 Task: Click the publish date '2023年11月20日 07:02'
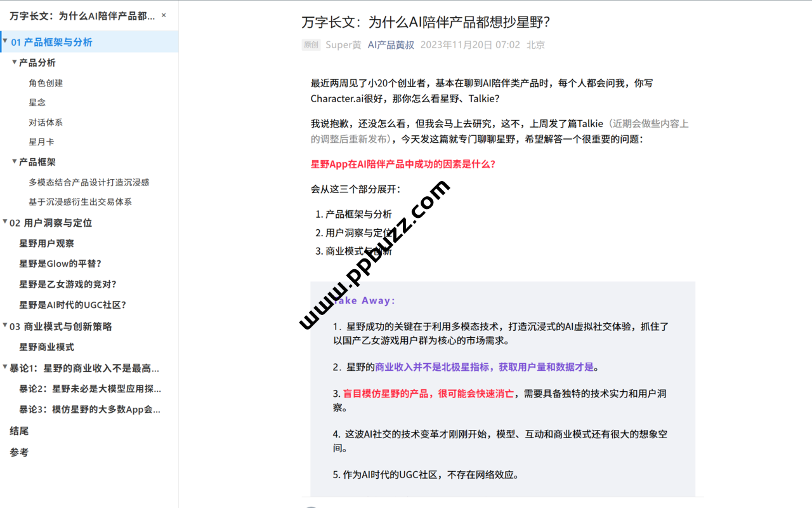470,45
